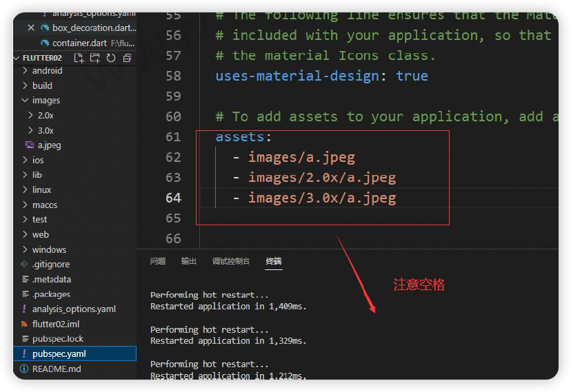Collapse the FLUTTER02 project section
The width and height of the screenshot is (571, 392).
coord(17,58)
